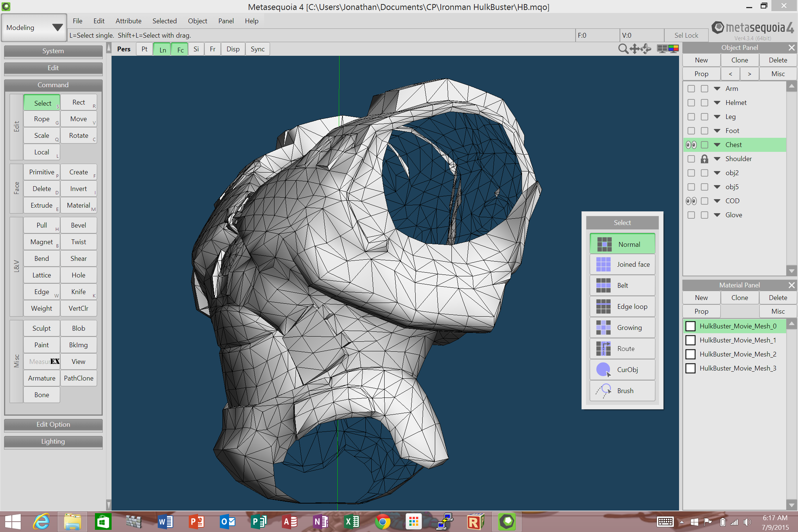Screen dimensions: 798x532
Task: Select the HulkBuster_Movie_Mesh_2 material row
Action: (734, 354)
